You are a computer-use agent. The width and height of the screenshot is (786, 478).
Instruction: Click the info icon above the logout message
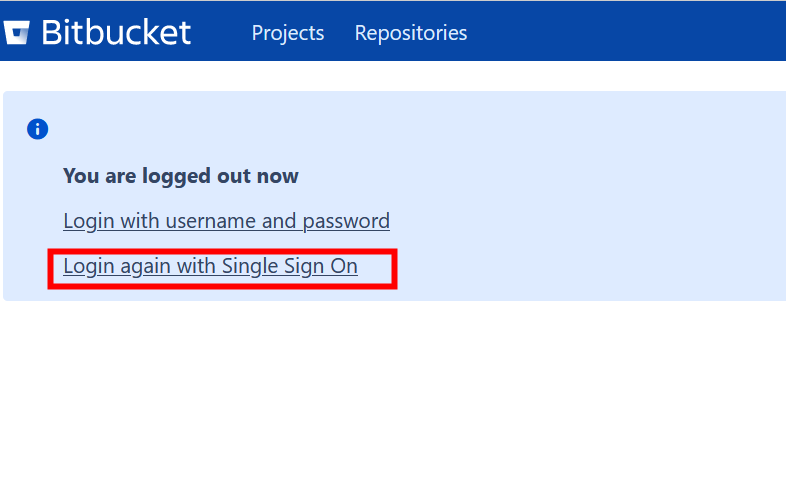pyautogui.click(x=37, y=128)
